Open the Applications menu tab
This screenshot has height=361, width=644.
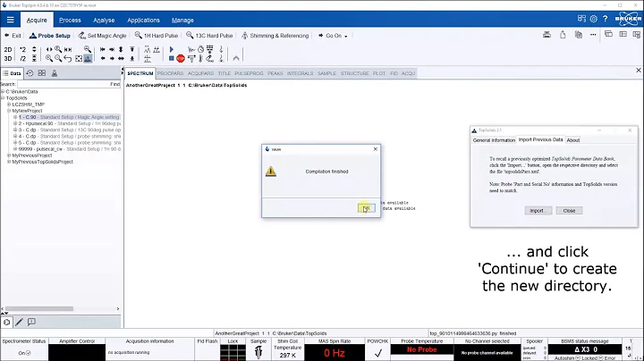pyautogui.click(x=143, y=20)
